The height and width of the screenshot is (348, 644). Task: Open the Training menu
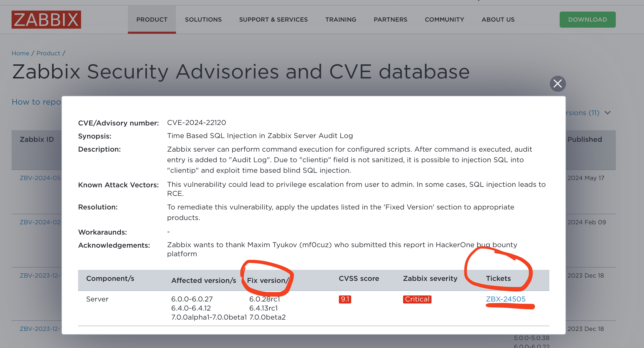341,20
